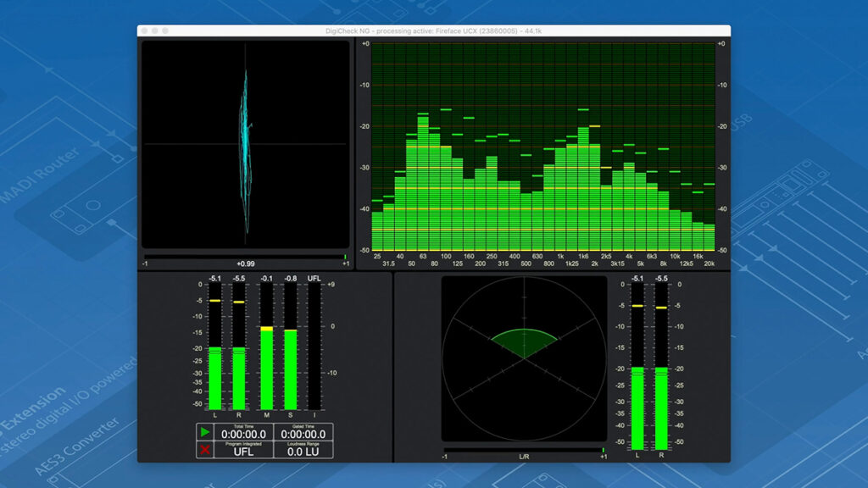This screenshot has height=488, width=868.
Task: Reset loudness measurement with red X
Action: coord(204,450)
